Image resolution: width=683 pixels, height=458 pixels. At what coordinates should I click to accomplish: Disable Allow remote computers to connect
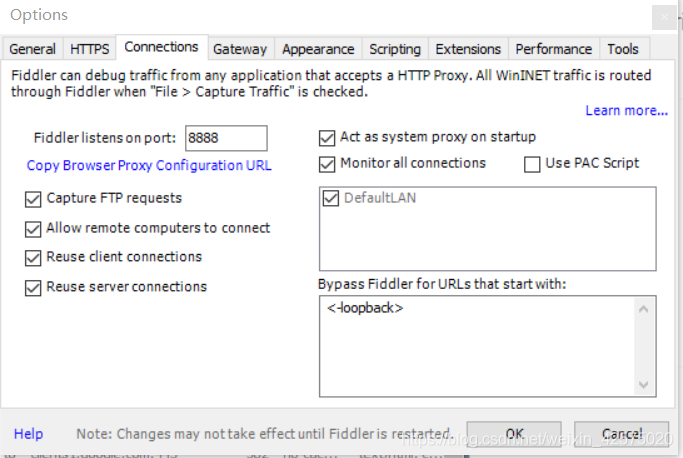coord(34,228)
